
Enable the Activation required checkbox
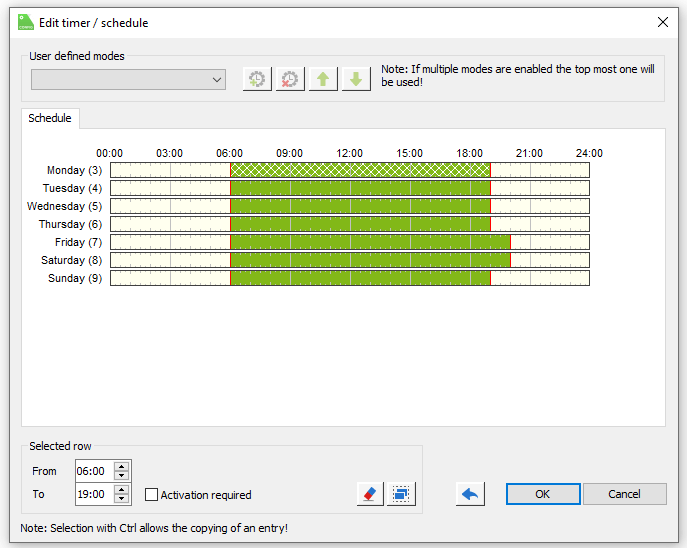(151, 495)
